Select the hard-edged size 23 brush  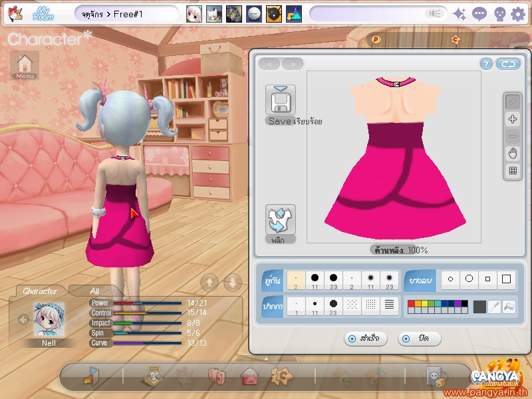[334, 281]
